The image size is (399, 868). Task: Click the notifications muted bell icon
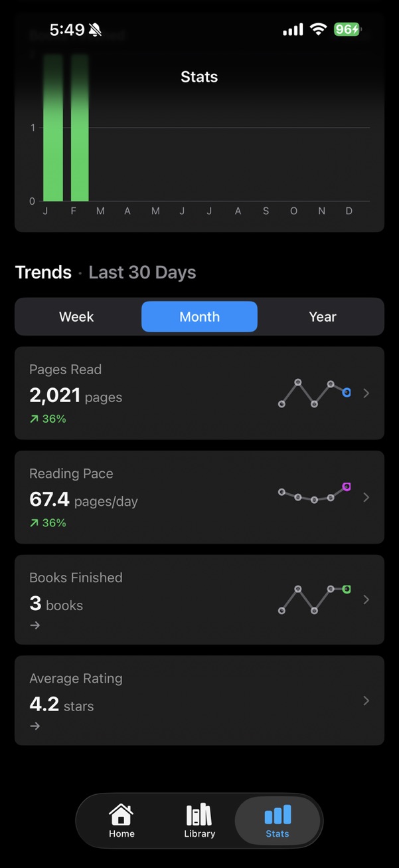tap(95, 29)
